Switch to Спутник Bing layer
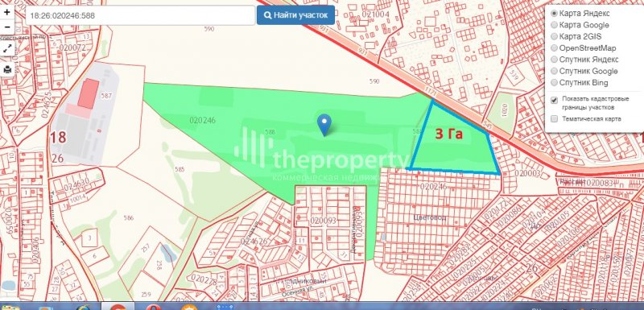 tap(554, 82)
